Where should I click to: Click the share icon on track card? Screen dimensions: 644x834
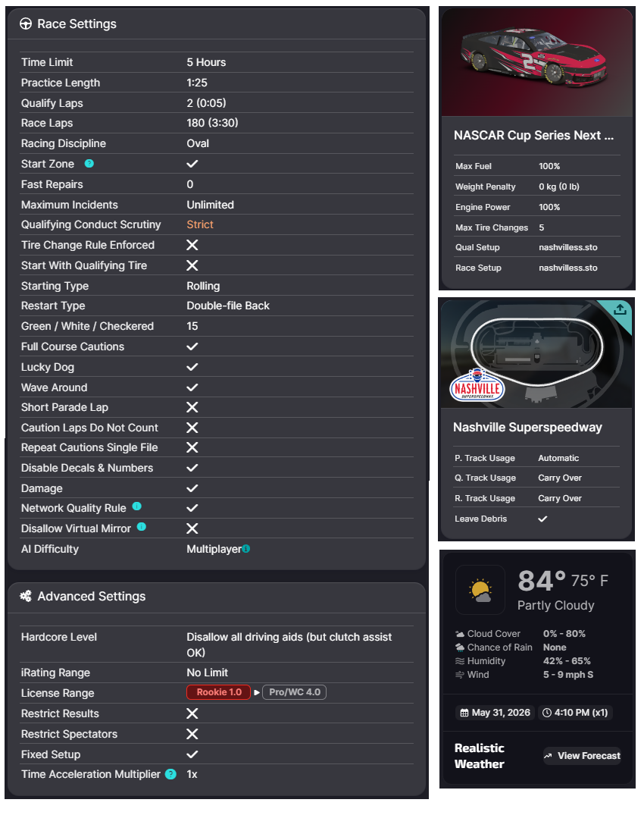click(x=620, y=309)
